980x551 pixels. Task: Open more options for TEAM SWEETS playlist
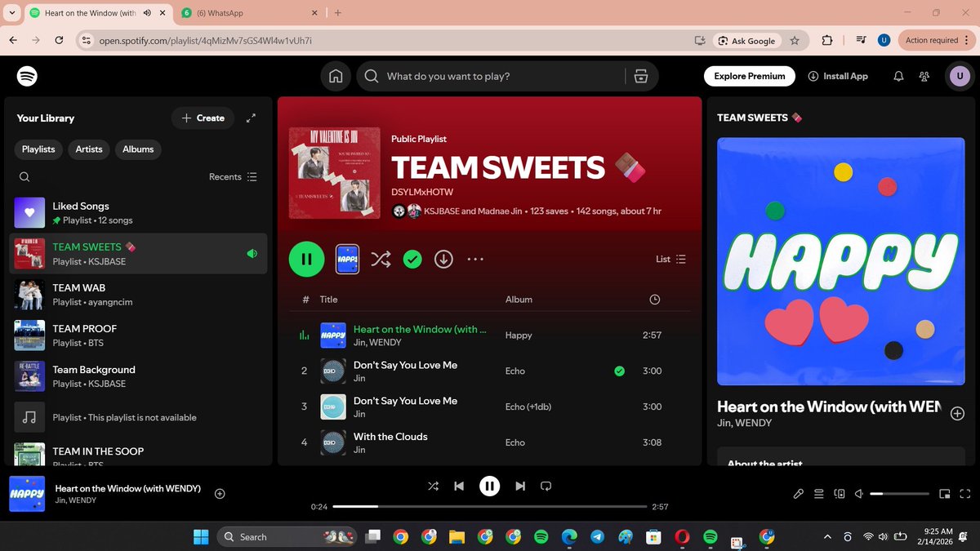tap(475, 259)
